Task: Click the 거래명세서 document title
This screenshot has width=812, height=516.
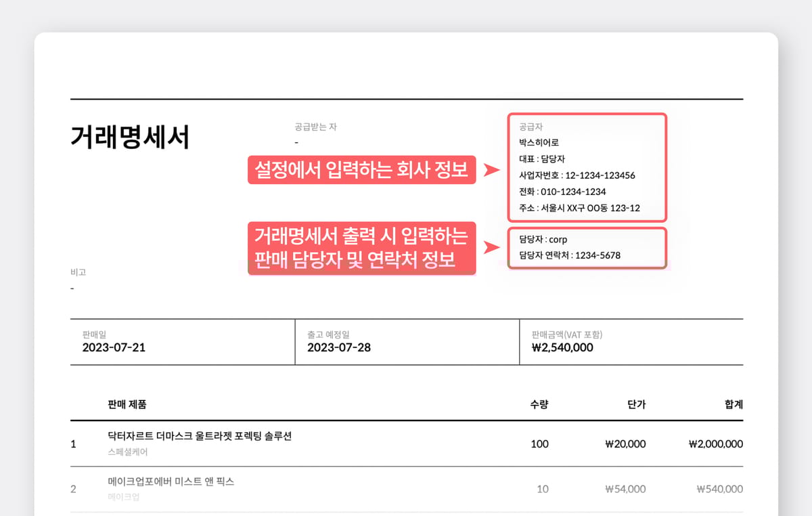Action: [x=130, y=137]
